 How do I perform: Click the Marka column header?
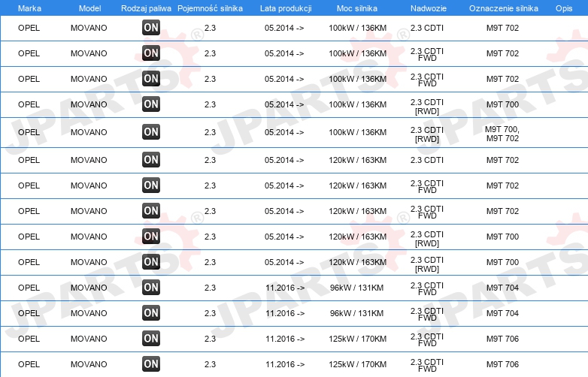[29, 8]
